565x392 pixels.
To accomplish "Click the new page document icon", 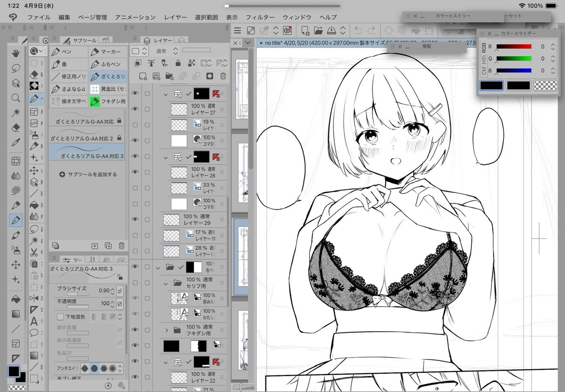I will (305, 31).
